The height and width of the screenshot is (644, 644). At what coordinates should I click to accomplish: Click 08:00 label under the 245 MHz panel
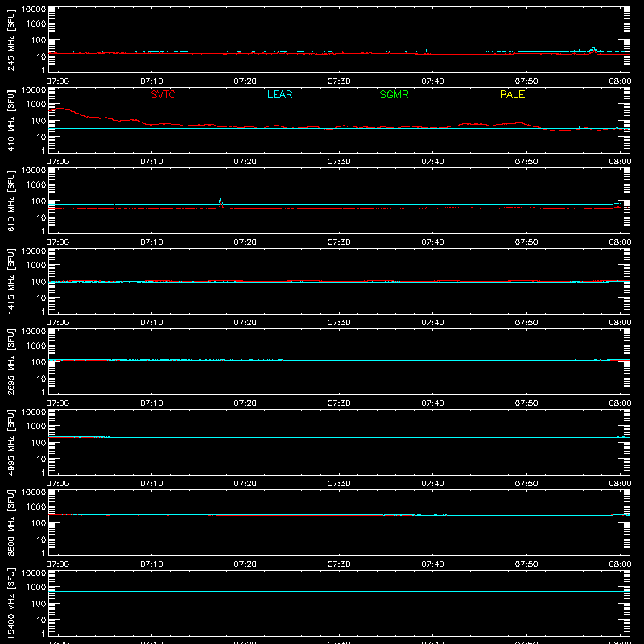620,81
